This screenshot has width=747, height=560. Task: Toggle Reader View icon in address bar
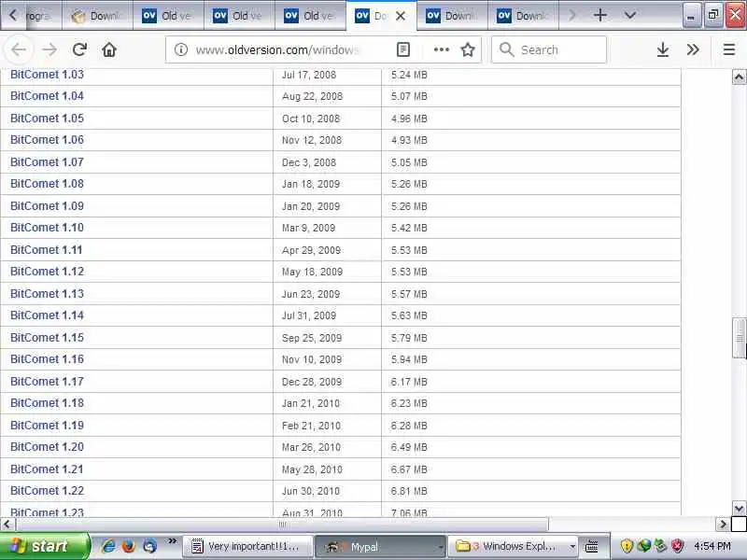[x=403, y=49]
